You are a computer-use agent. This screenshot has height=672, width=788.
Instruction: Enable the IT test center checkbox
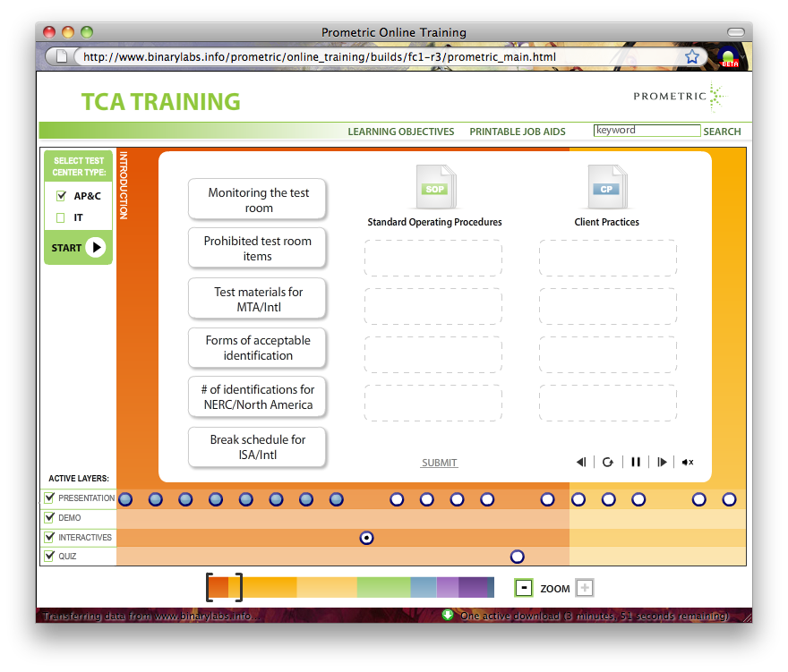point(62,217)
